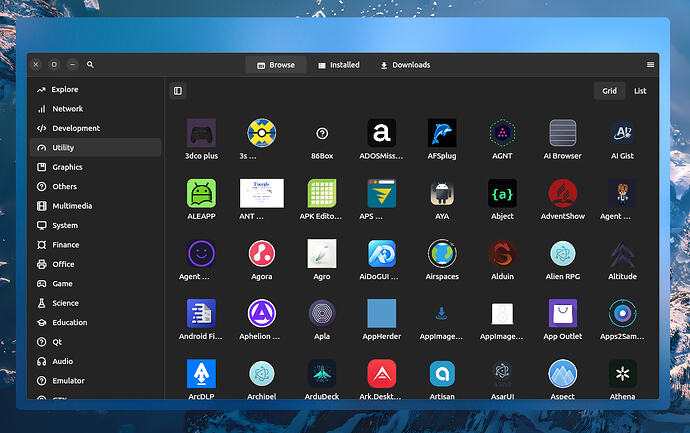Screen dimensions: 690x433
Task: Open the Aphelion app icon
Action: point(261,313)
